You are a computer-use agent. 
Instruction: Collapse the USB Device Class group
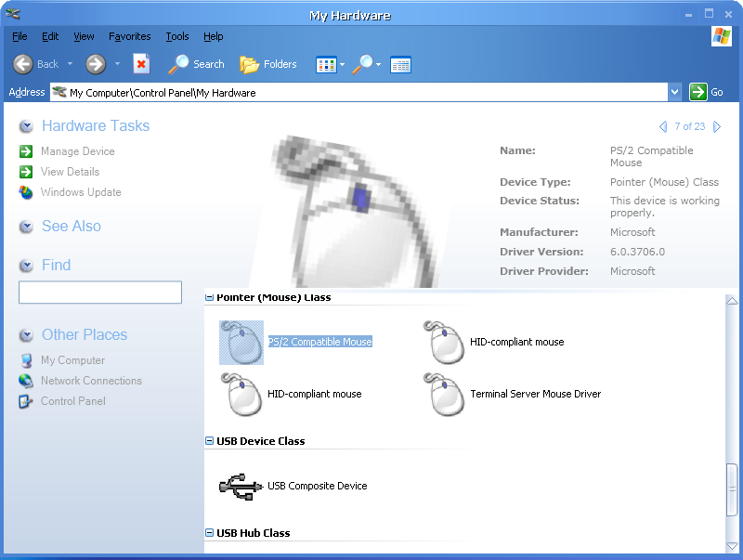(x=210, y=441)
